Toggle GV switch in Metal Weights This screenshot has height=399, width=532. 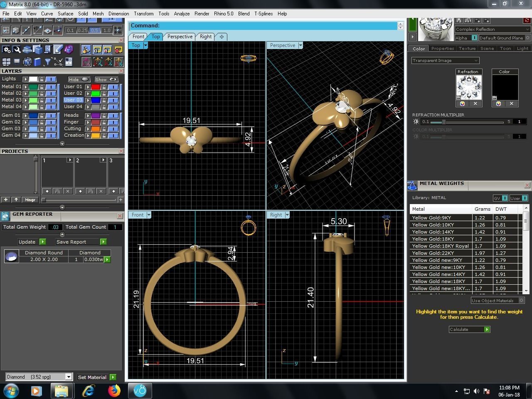click(x=505, y=198)
